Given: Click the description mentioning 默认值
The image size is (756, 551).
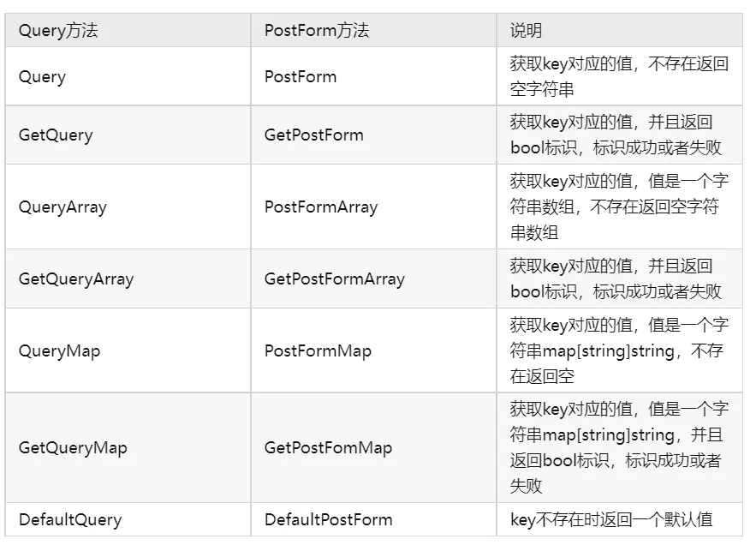Looking at the screenshot, I should coord(620,519).
